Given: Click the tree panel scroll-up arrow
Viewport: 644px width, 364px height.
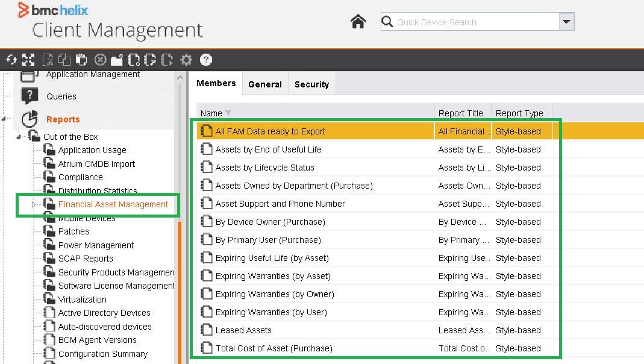Looking at the screenshot, I should click(x=180, y=77).
